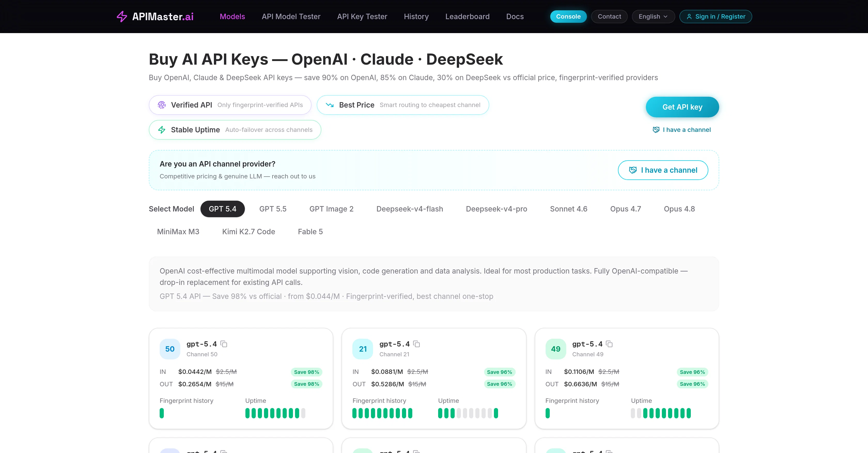Click the $0.1106/M input price
This screenshot has height=453, width=868.
coord(579,372)
